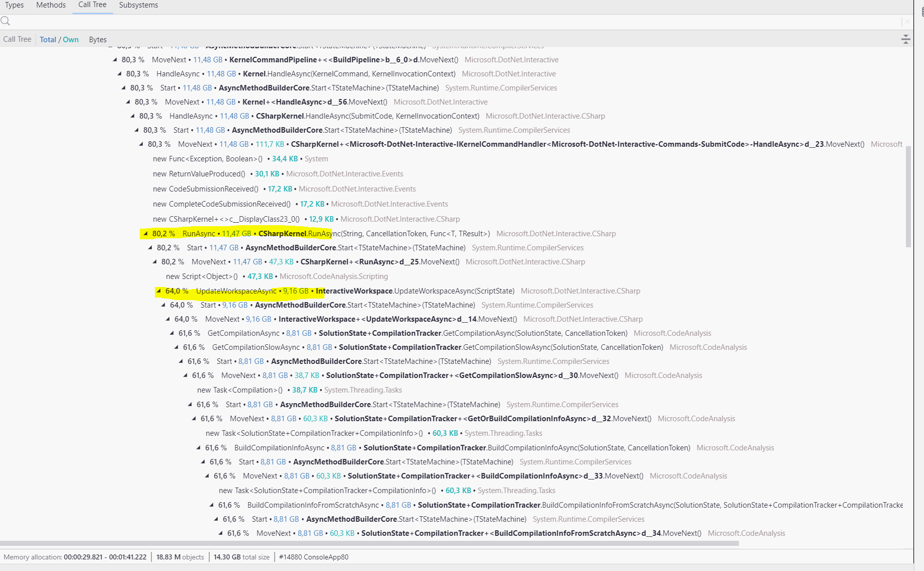Open the Methods tab
The width and height of the screenshot is (924, 571).
[50, 5]
